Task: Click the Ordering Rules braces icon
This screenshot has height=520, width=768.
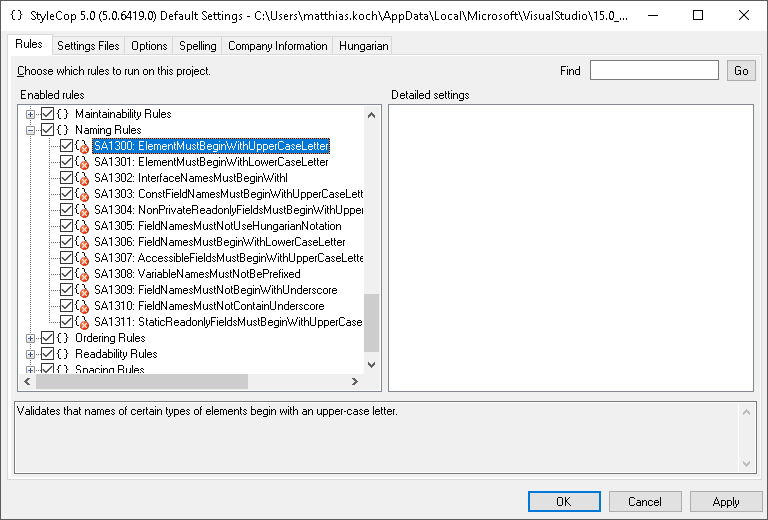Action: click(63, 338)
